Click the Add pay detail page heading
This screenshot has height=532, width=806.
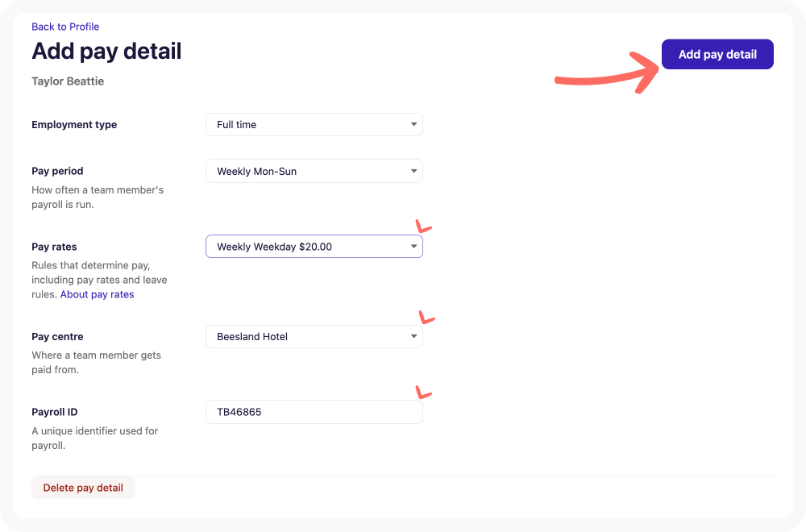coord(106,51)
